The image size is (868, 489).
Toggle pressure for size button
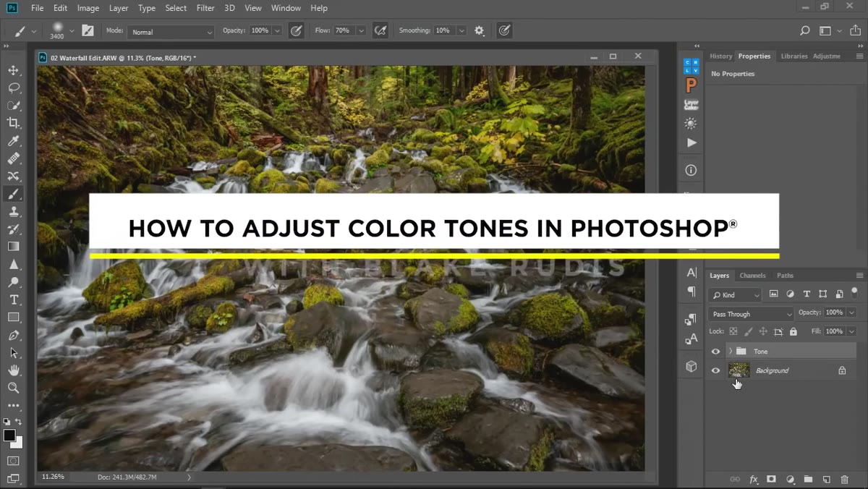(504, 30)
